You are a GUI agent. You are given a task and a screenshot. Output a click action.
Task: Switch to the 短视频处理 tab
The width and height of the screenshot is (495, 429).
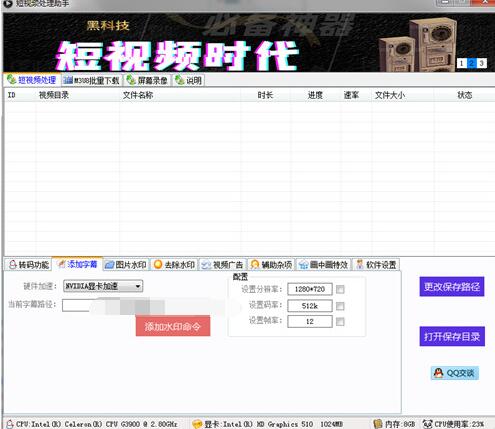coord(32,80)
